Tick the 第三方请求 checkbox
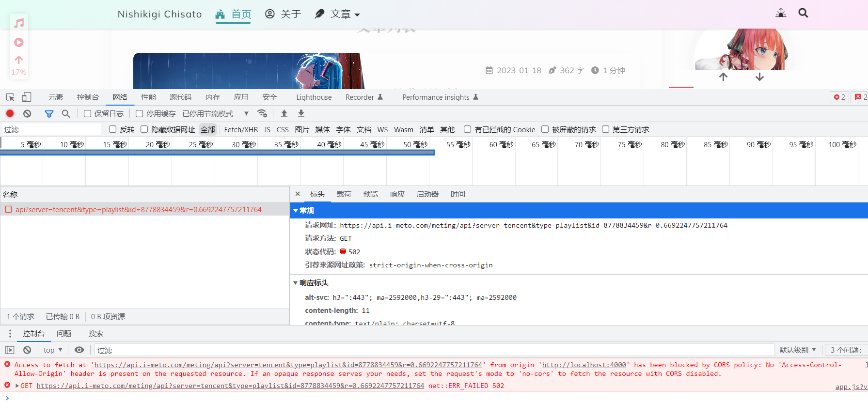The height and width of the screenshot is (403, 868). [x=605, y=129]
